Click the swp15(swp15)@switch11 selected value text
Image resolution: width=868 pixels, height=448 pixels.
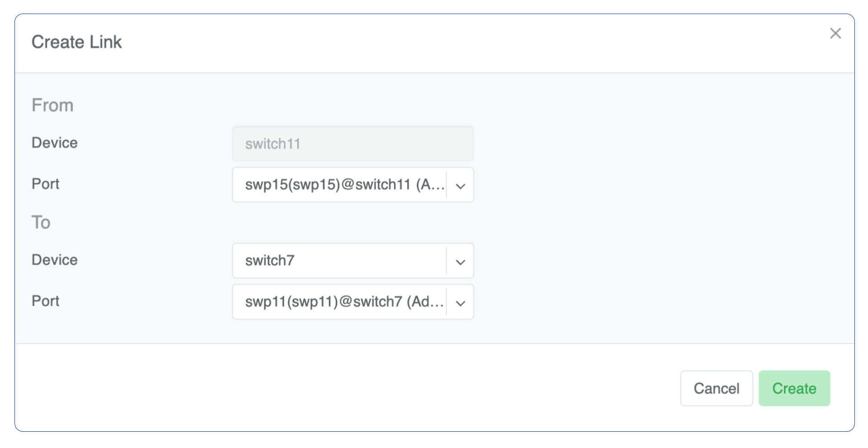click(x=344, y=185)
